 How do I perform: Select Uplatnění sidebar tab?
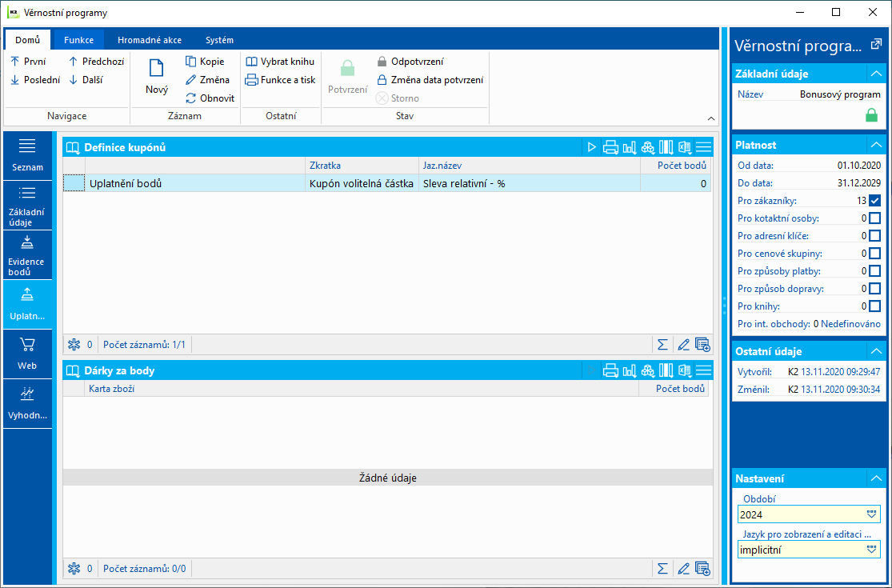(x=27, y=305)
